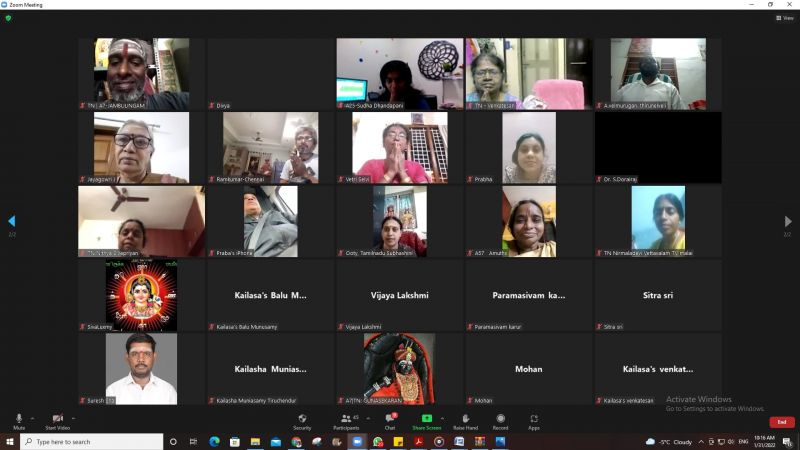Toggle Raise Hand

click(465, 420)
